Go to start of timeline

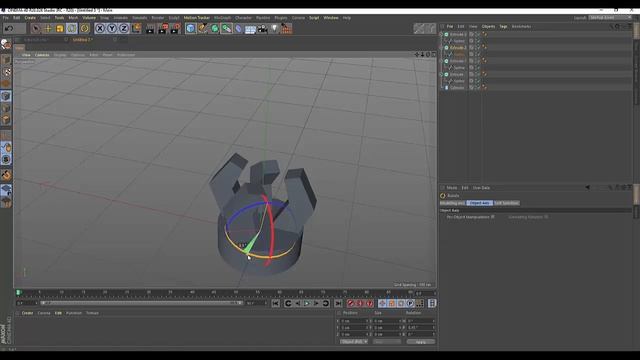[276, 303]
